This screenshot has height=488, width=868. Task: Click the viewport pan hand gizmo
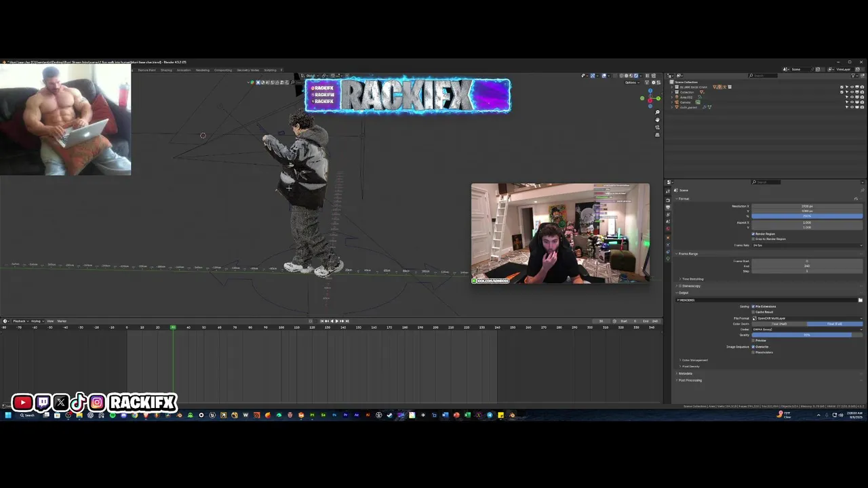[657, 120]
